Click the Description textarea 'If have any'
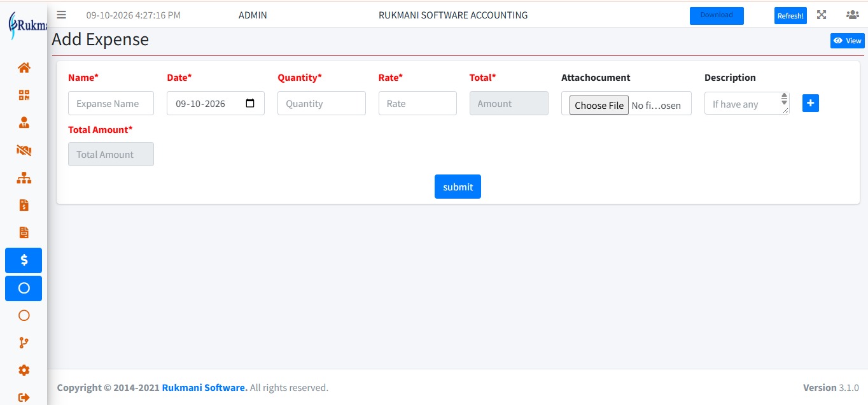Image resolution: width=868 pixels, height=405 pixels. pyautogui.click(x=746, y=103)
